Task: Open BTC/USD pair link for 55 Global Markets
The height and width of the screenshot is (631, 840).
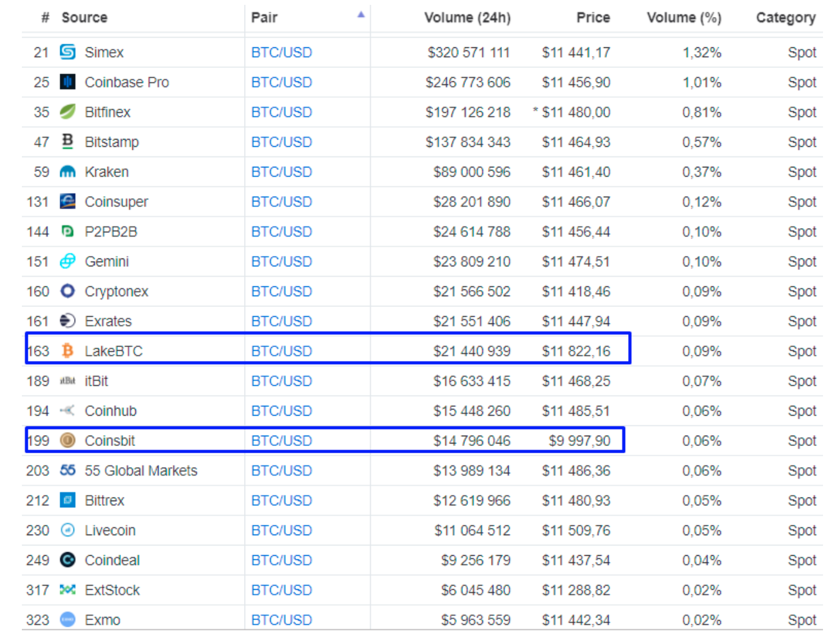Action: point(282,470)
